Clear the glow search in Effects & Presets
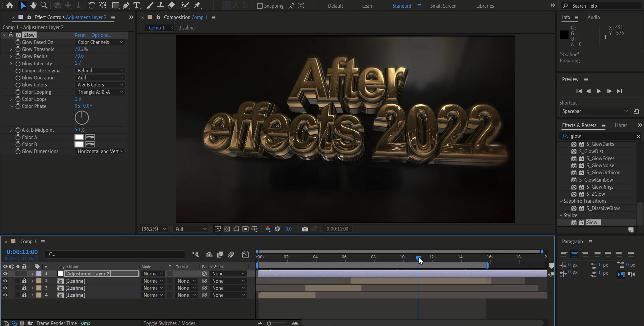The width and height of the screenshot is (644, 326). pos(638,136)
